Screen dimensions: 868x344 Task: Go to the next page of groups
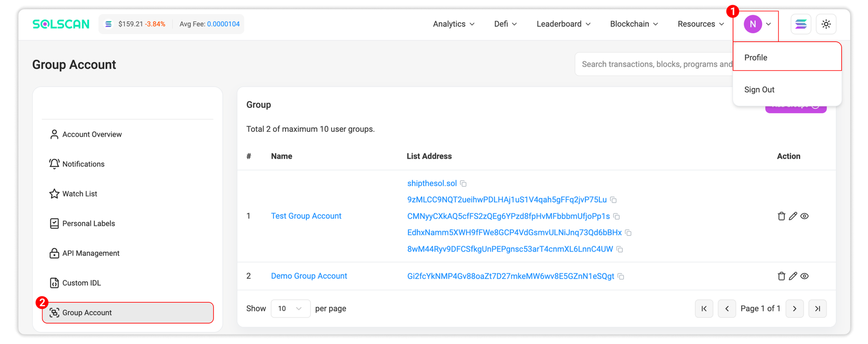(794, 308)
